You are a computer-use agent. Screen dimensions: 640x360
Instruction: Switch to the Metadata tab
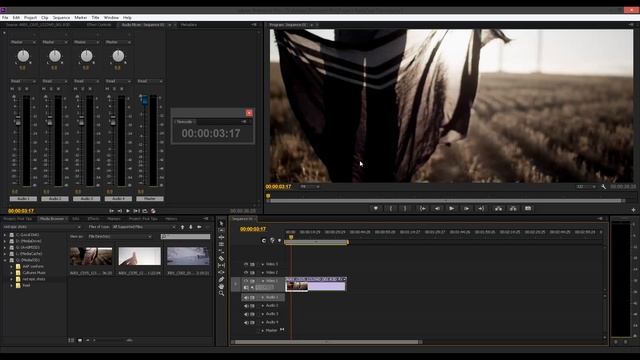coord(189,25)
